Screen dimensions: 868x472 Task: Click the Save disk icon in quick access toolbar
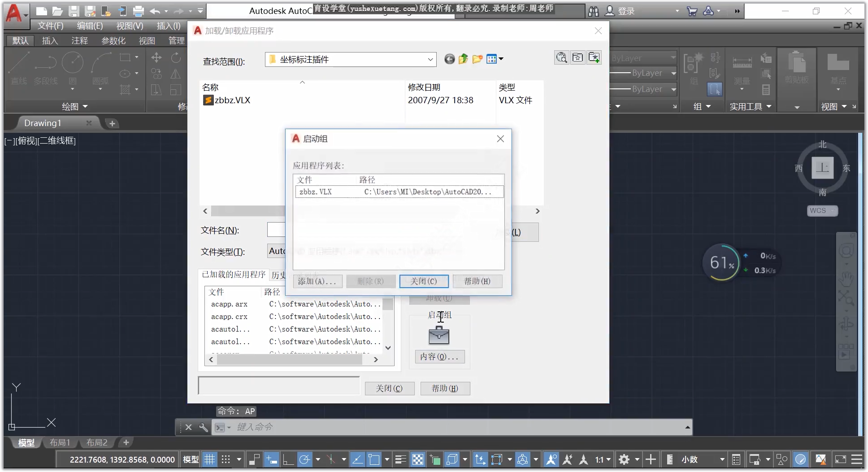pyautogui.click(x=74, y=11)
